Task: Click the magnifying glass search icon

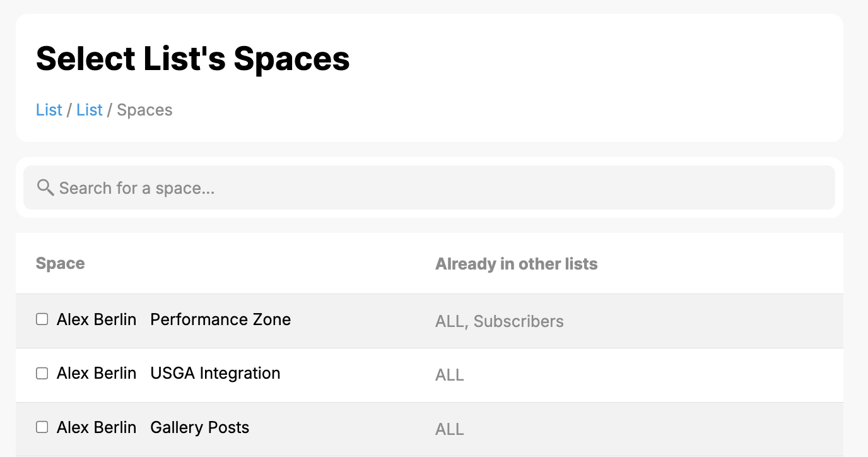Action: (x=45, y=187)
